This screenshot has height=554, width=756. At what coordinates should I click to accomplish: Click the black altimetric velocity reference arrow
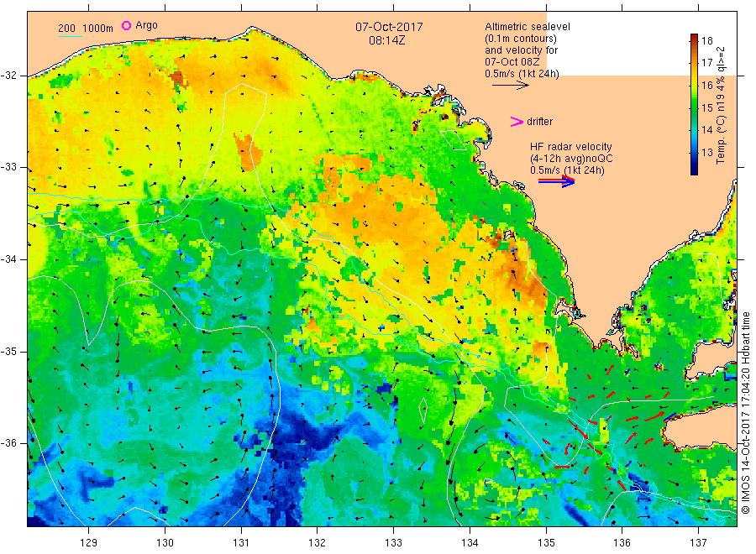(510, 86)
